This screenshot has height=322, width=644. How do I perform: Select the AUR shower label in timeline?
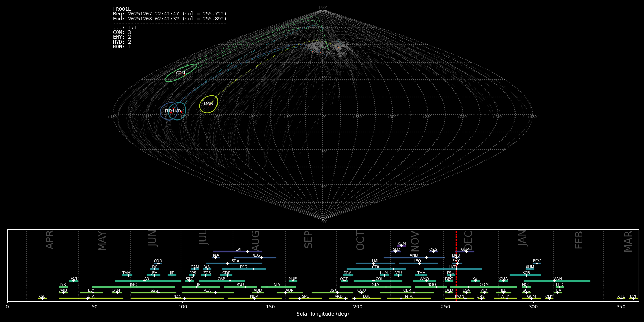289,291
